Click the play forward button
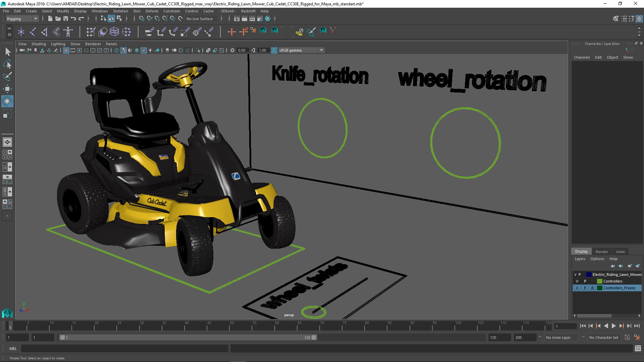Image resolution: width=644 pixels, height=362 pixels. [x=614, y=326]
